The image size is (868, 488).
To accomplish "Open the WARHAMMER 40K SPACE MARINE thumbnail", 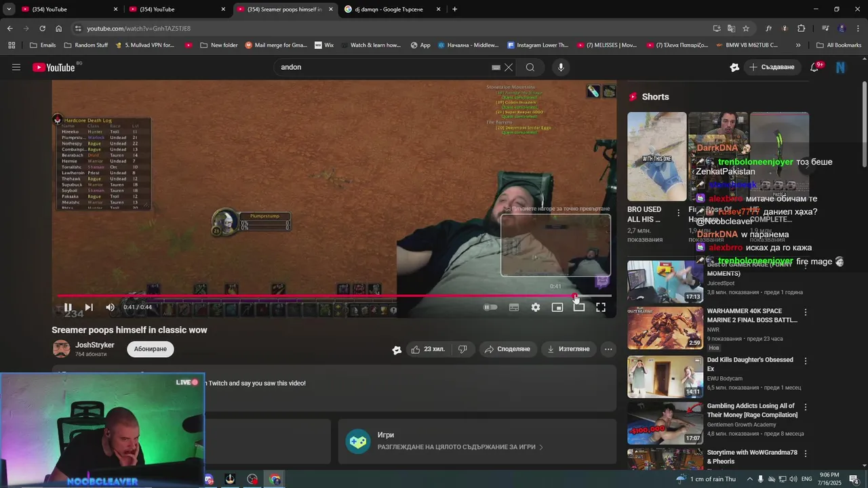I will click(665, 328).
